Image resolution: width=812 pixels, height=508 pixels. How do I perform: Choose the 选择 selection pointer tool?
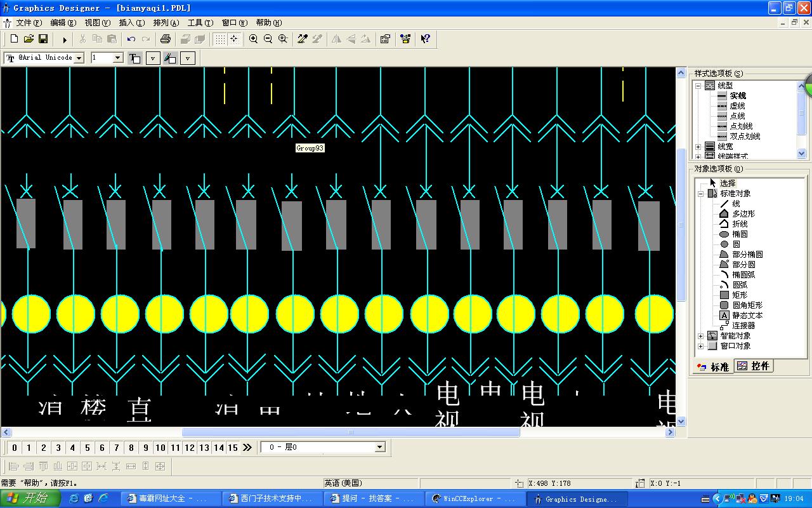click(x=727, y=184)
